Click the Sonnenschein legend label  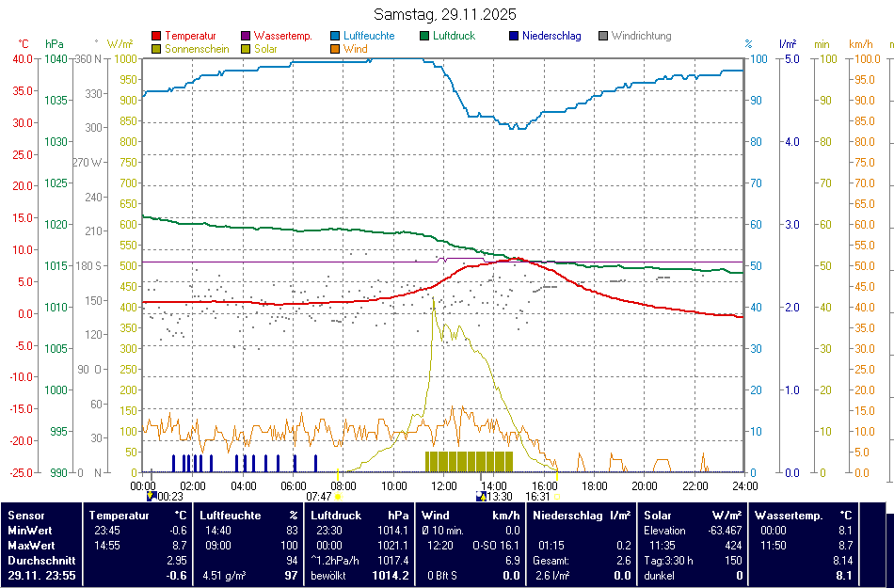197,49
